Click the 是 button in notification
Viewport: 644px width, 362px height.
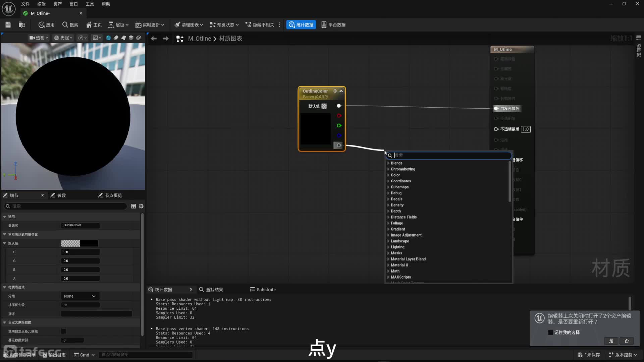(611, 341)
